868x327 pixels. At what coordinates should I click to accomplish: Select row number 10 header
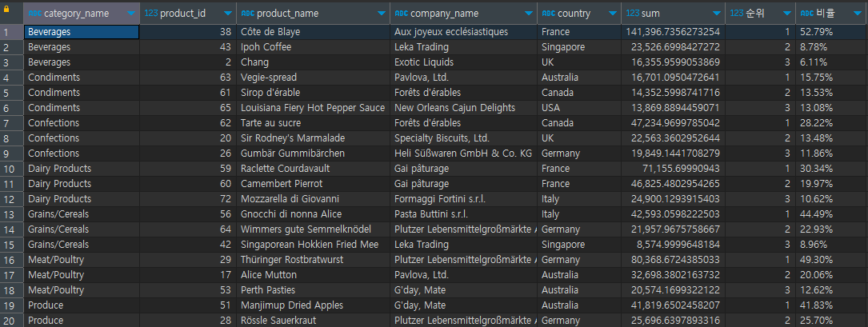[x=12, y=168]
